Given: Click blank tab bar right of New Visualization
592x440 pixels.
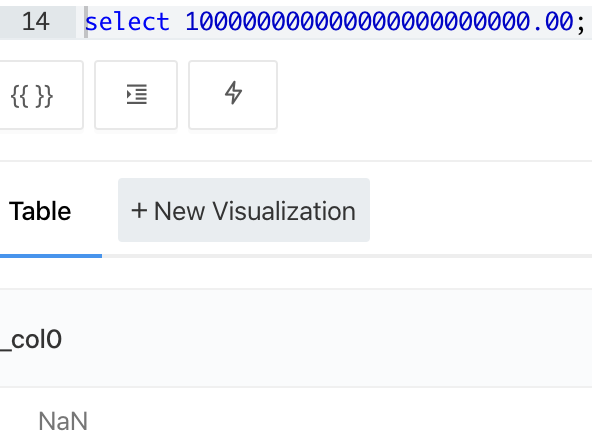Looking at the screenshot, I should (x=481, y=210).
